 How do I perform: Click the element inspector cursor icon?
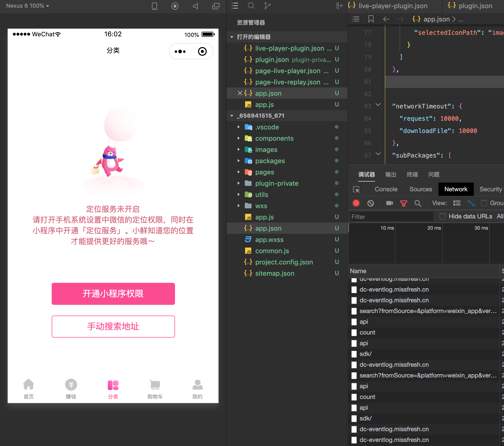click(356, 189)
